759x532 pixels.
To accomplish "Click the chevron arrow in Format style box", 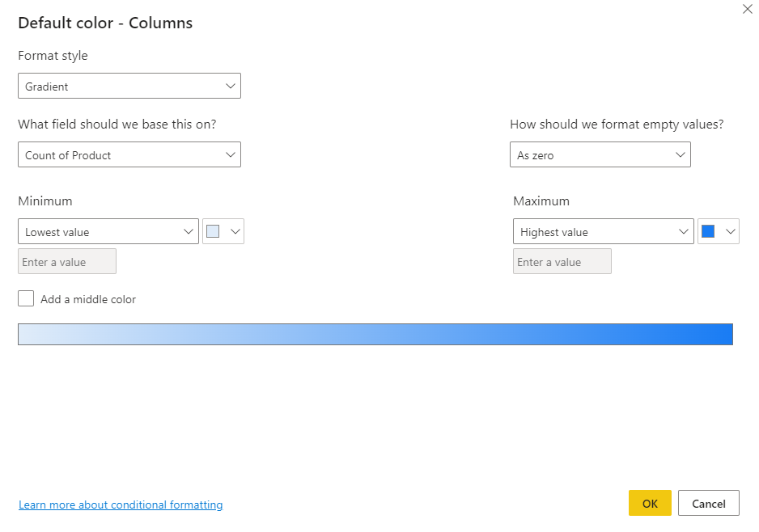I will pos(231,86).
